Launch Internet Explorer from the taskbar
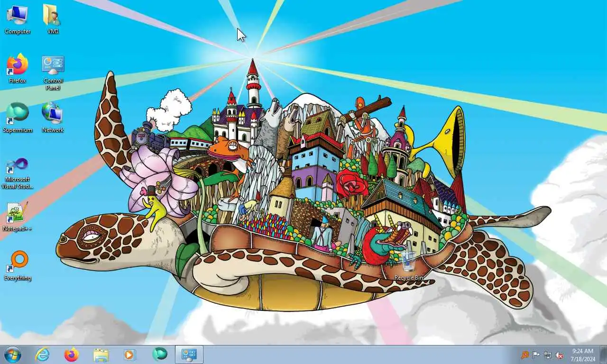 click(43, 355)
